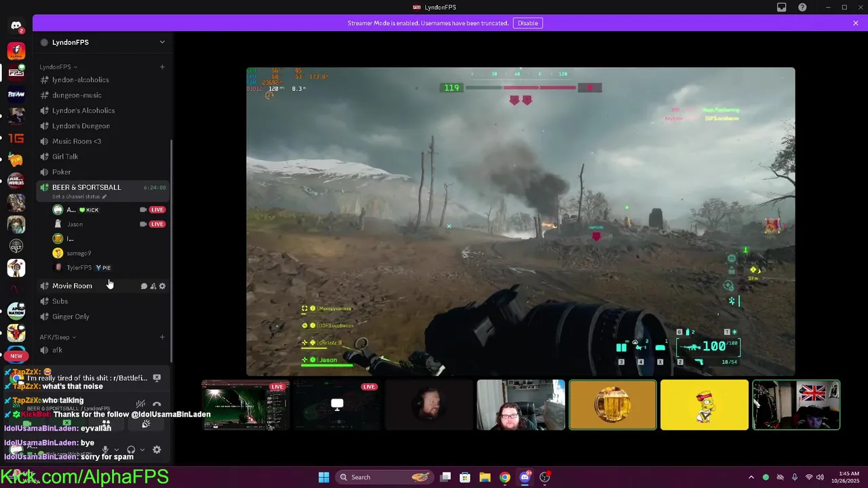Image resolution: width=868 pixels, height=488 pixels.
Task: Collapse the LyndonFPS channel category
Action: tap(58, 67)
